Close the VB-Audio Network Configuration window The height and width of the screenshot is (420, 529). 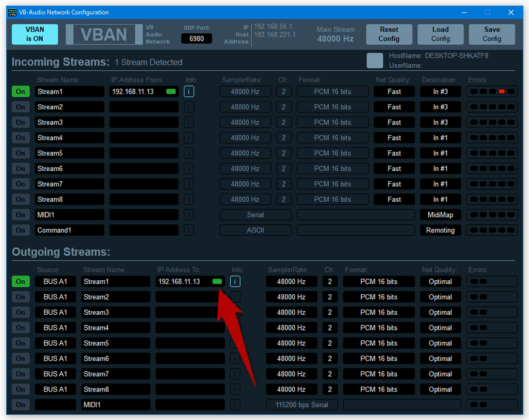(x=511, y=12)
